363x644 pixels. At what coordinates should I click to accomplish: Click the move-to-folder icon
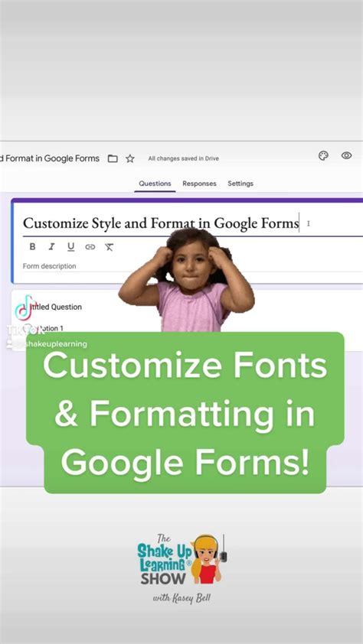point(113,158)
